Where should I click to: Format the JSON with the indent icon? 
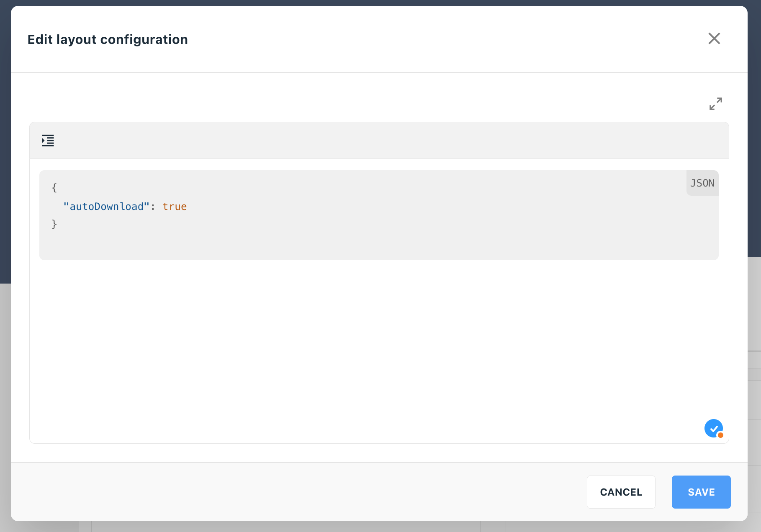[x=48, y=141]
